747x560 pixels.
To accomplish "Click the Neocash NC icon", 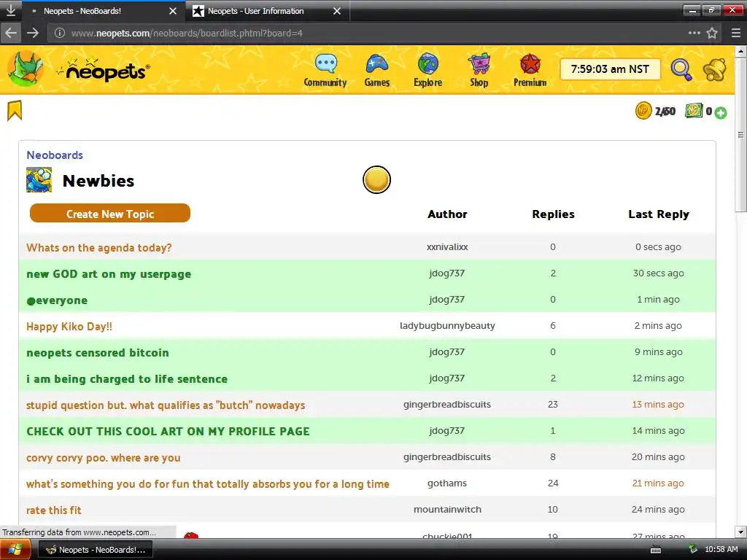I will [694, 111].
